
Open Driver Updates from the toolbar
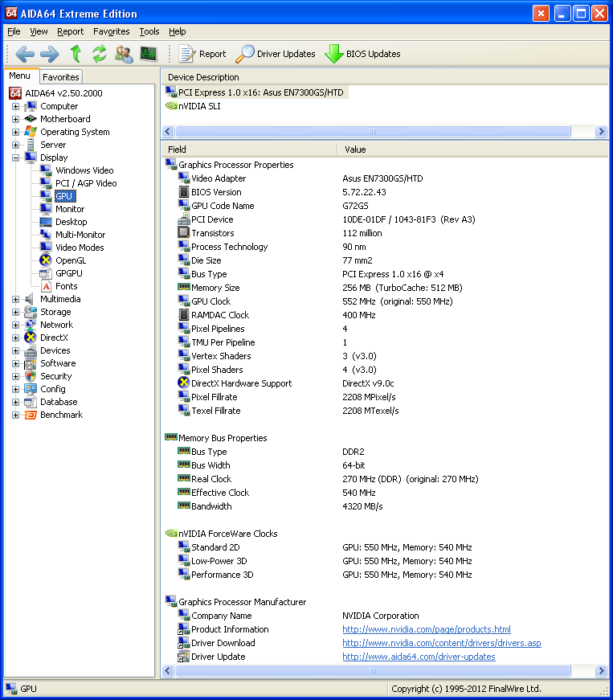point(276,54)
